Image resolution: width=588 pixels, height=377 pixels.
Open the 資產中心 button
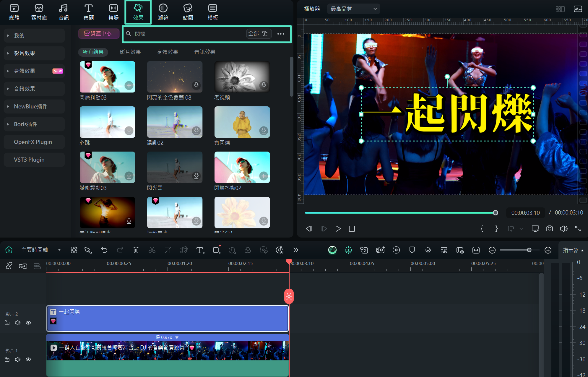[98, 34]
